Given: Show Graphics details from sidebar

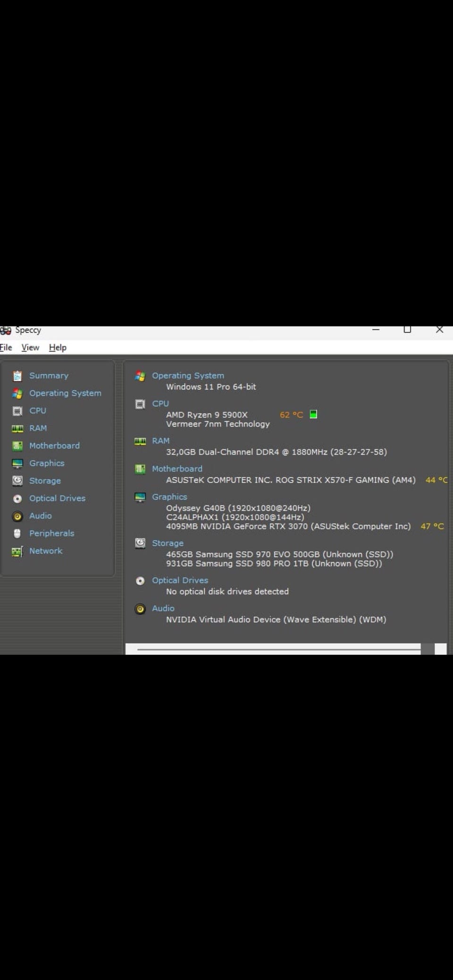Looking at the screenshot, I should [47, 463].
